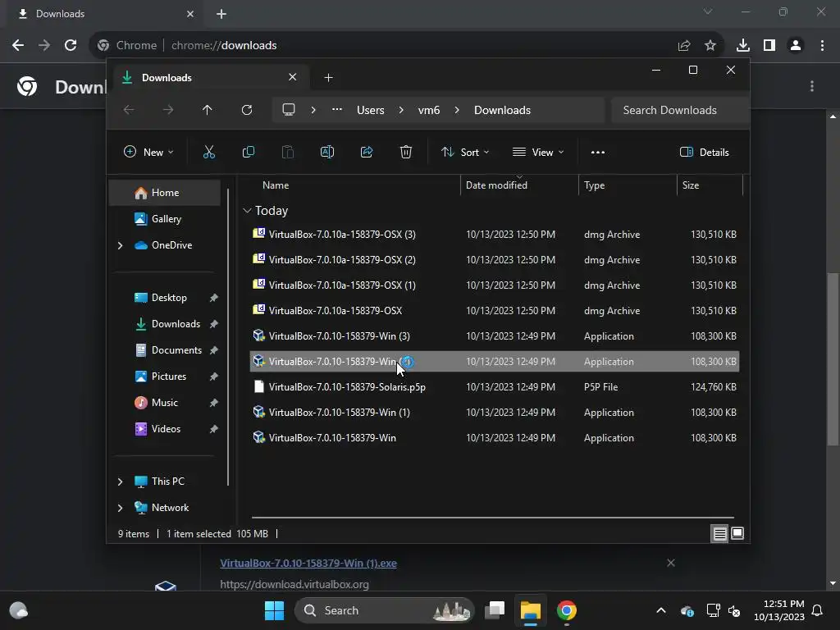Select file VirtualBox-7.0.10-158379-Win (1)
Screen dimensions: 840x630
coord(495,413)
